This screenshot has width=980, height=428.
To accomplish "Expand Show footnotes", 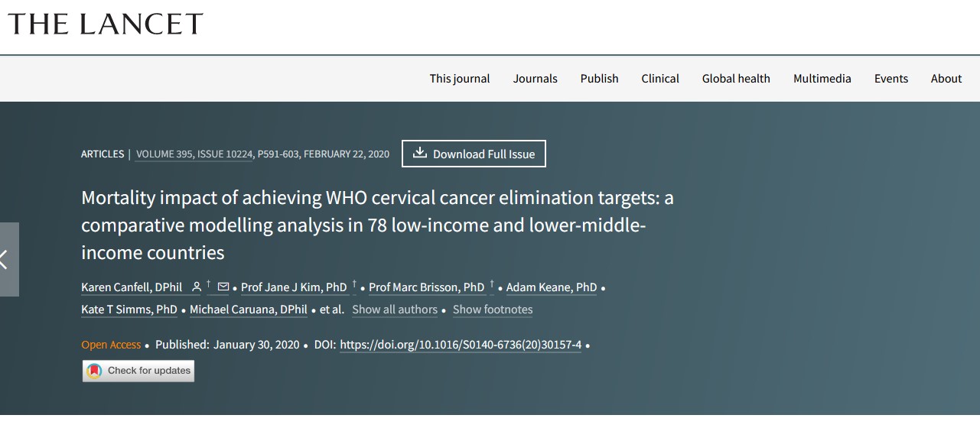I will pyautogui.click(x=493, y=310).
